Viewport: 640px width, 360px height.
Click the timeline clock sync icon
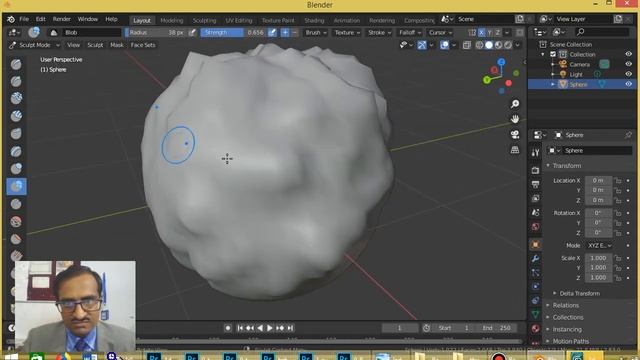click(427, 328)
